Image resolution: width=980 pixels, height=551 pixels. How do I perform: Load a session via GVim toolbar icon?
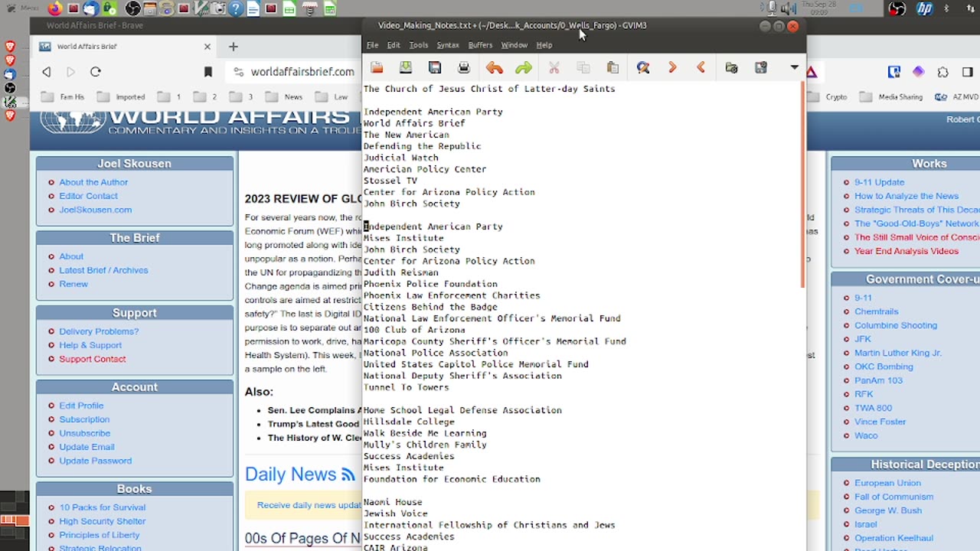point(732,68)
